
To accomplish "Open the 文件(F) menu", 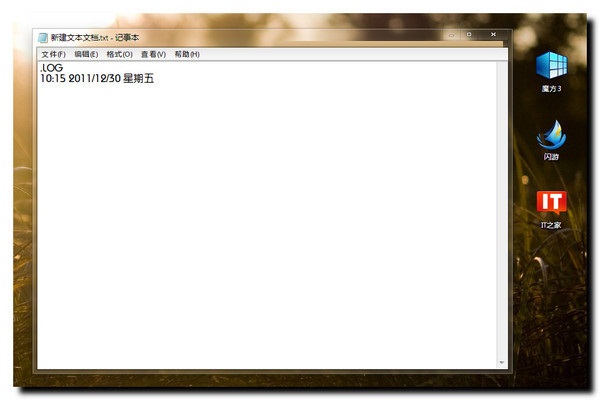I will (53, 54).
